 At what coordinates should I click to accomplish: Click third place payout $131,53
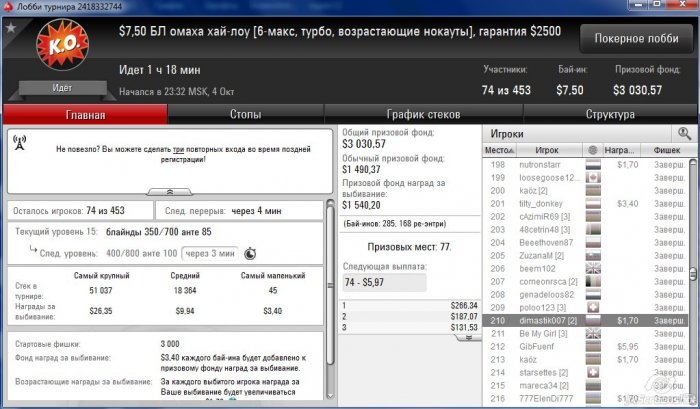point(464,327)
